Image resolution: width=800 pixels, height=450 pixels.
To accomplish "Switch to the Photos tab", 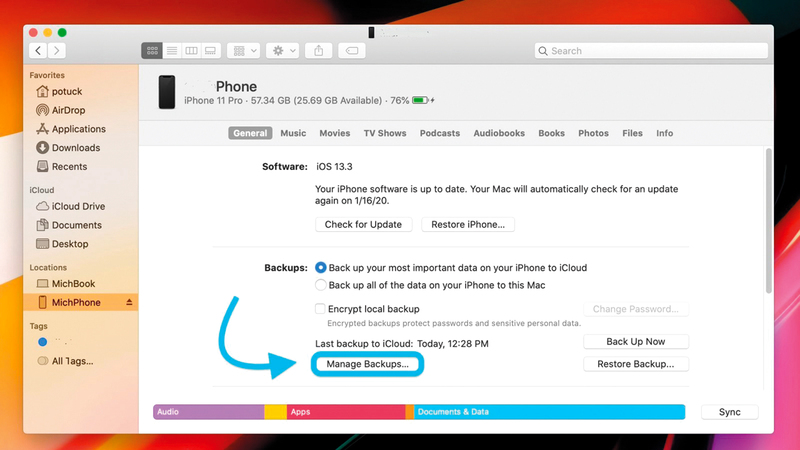I will [x=593, y=133].
